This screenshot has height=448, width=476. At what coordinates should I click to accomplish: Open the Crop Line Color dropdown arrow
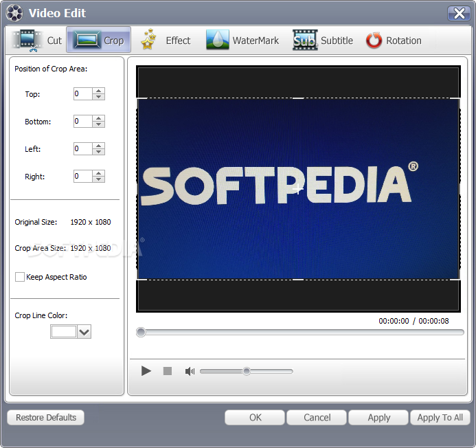84,332
